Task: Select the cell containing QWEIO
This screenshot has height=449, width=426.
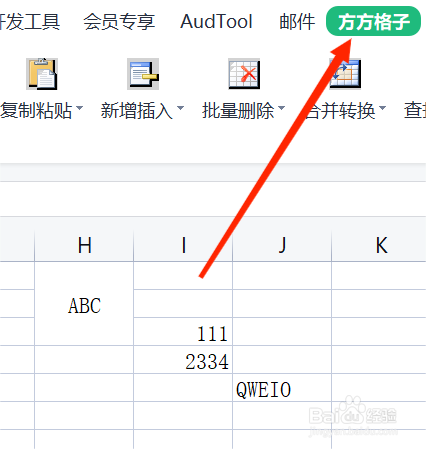Action: 282,388
